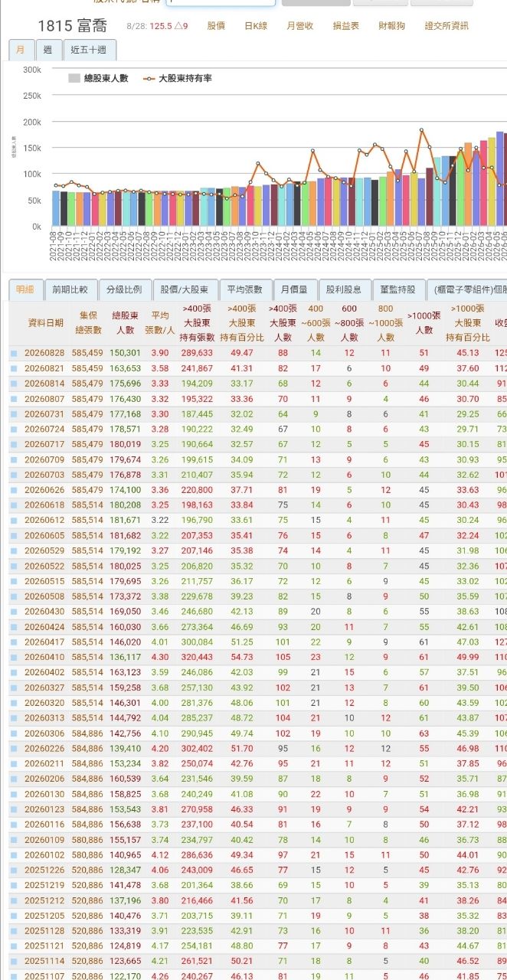This screenshot has height=980, width=507.
Task: Click the >1000張人數 column header
Action: 424,322
